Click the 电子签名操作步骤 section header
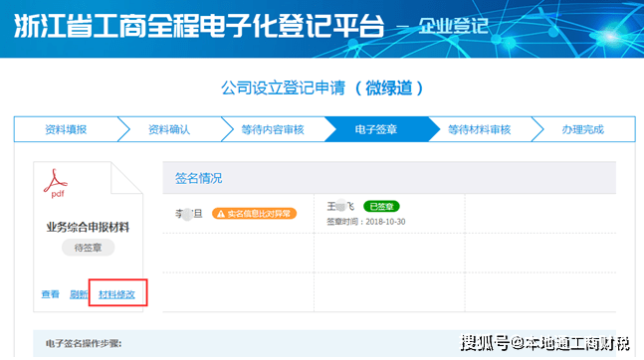Viewport: 644px width, 360px height. (84, 343)
